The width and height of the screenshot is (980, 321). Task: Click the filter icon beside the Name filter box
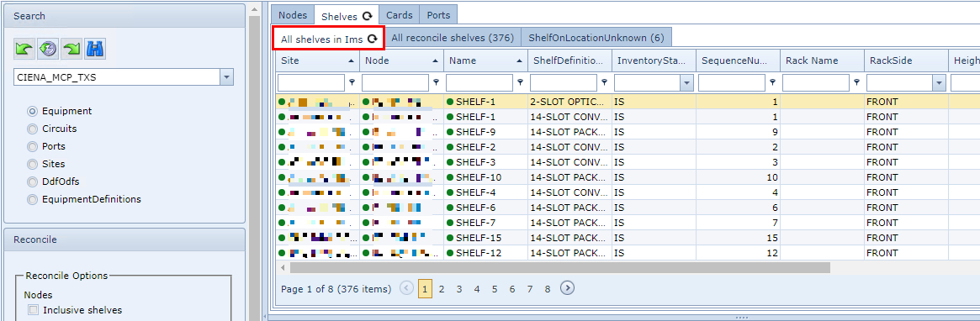[521, 82]
